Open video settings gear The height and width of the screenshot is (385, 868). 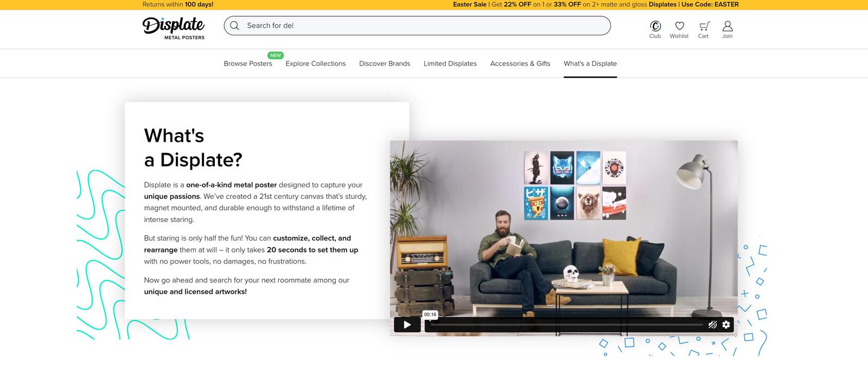pyautogui.click(x=726, y=325)
